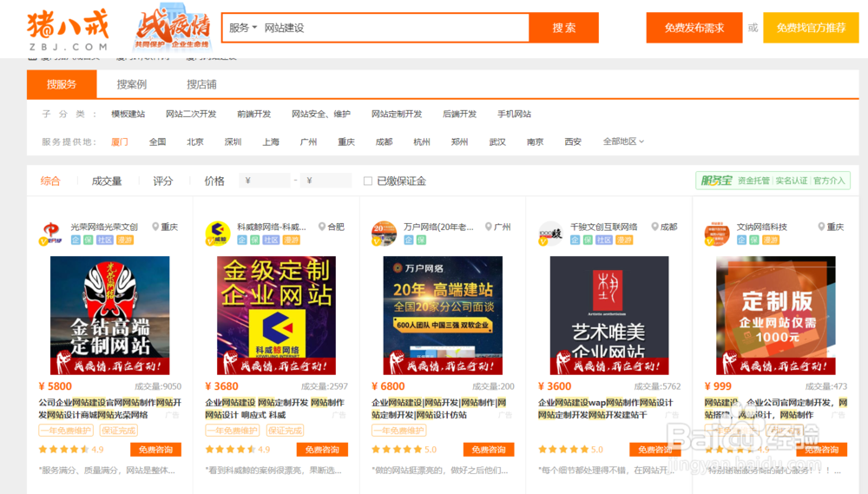The width and height of the screenshot is (868, 494).
Task: Click location pin icon next to 合肥
Action: (322, 227)
